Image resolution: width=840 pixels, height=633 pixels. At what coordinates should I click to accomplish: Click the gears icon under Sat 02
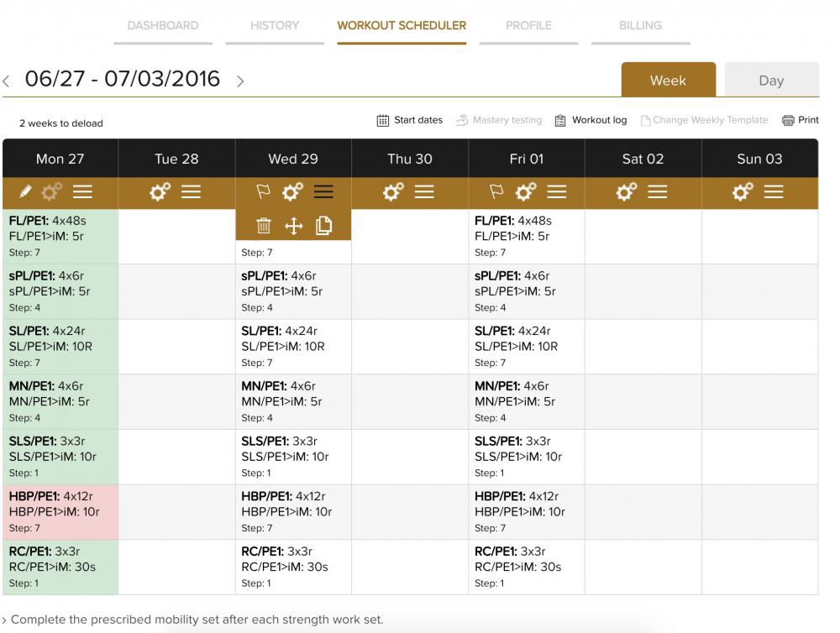pyautogui.click(x=627, y=191)
